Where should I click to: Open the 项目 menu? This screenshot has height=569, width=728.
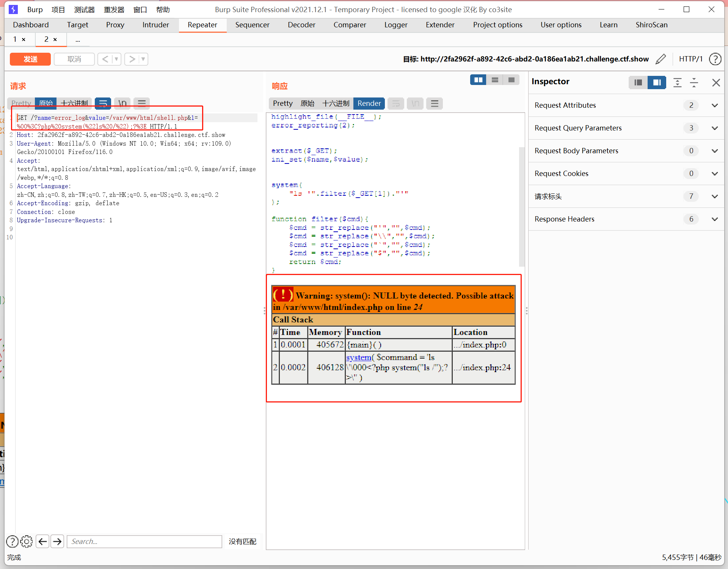click(58, 9)
